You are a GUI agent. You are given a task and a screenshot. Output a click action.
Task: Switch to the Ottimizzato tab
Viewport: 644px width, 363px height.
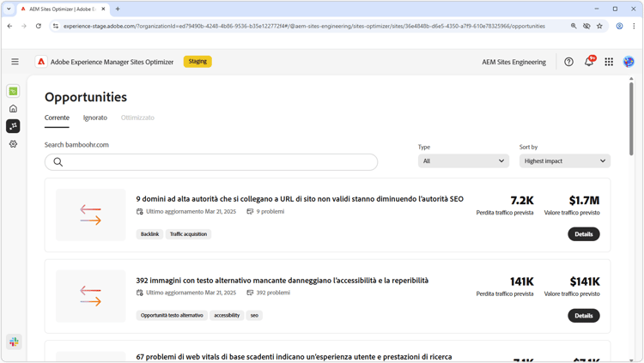click(x=137, y=118)
